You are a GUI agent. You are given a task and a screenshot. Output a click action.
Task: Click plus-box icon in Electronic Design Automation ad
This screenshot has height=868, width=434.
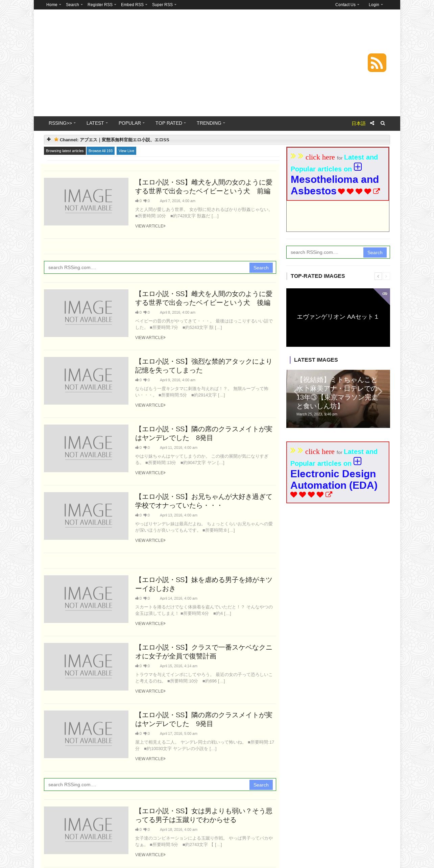coord(357,461)
